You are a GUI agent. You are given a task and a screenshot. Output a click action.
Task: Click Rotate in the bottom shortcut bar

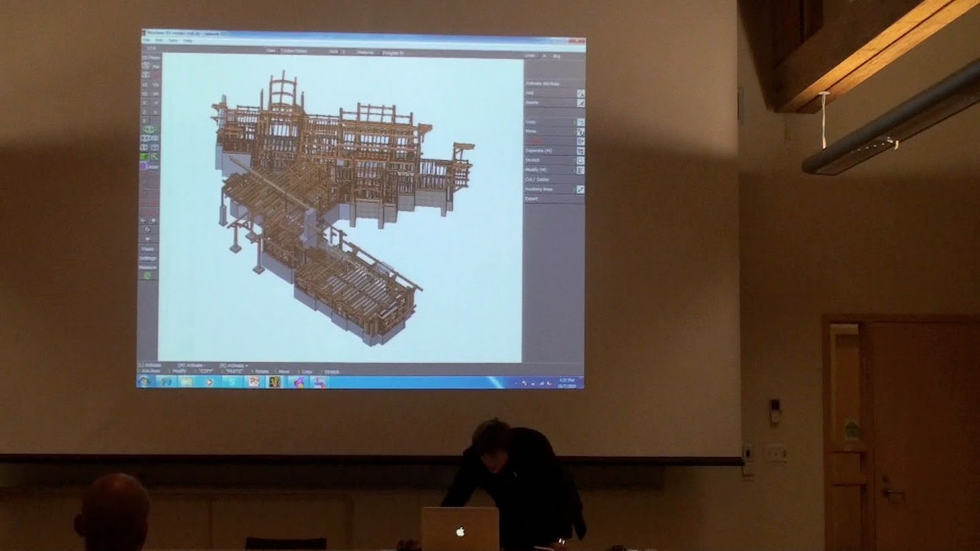262,372
